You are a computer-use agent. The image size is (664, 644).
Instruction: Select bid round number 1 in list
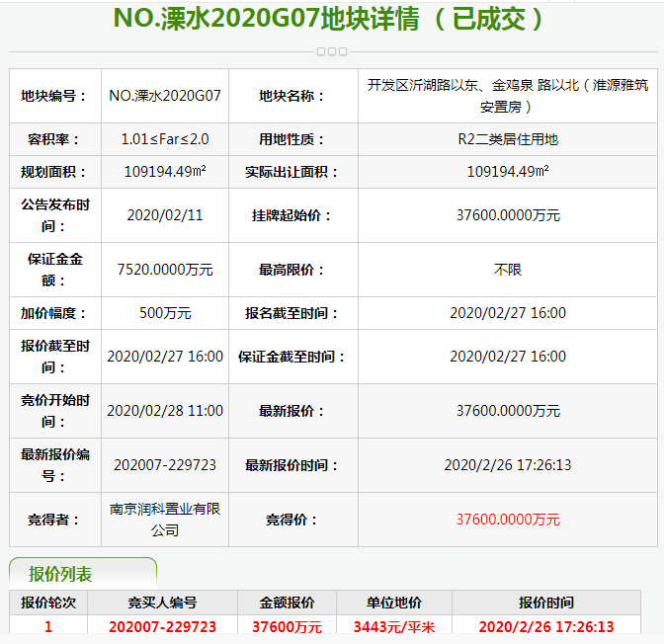pyautogui.click(x=48, y=626)
